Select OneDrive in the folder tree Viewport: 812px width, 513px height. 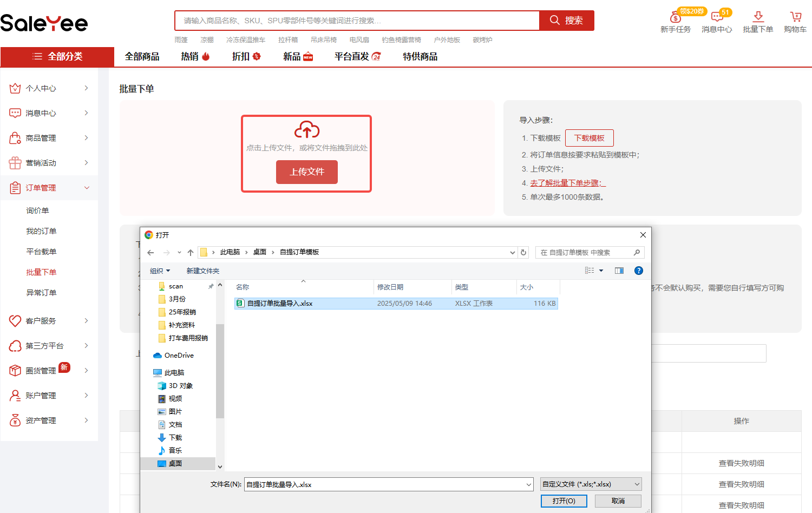click(x=179, y=356)
